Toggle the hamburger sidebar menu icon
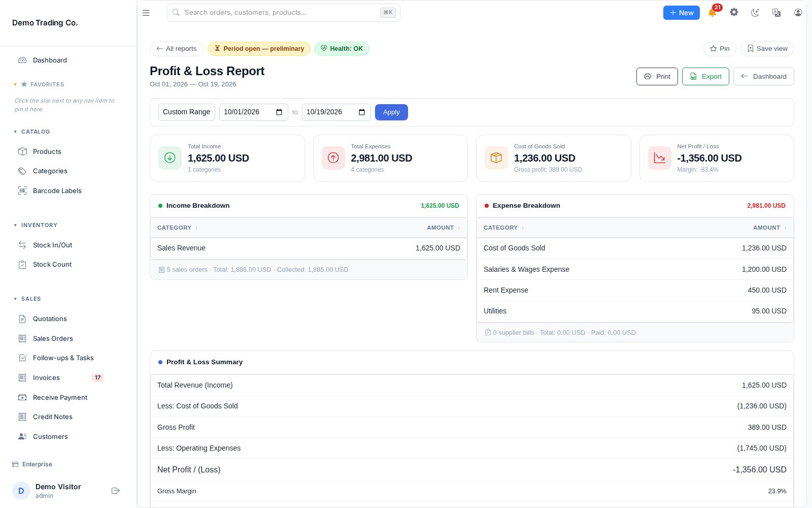812x508 pixels. [x=146, y=13]
